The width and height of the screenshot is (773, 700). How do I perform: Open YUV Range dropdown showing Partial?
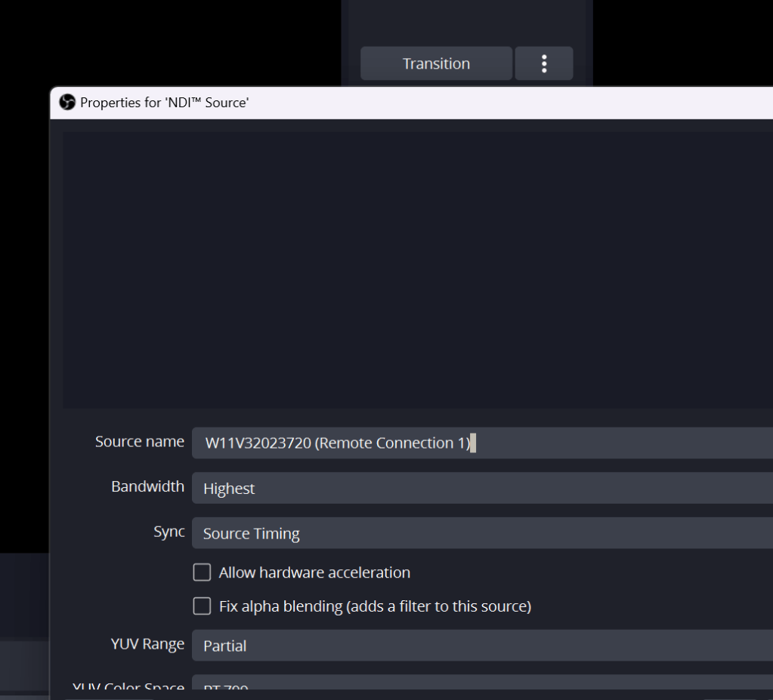point(482,646)
